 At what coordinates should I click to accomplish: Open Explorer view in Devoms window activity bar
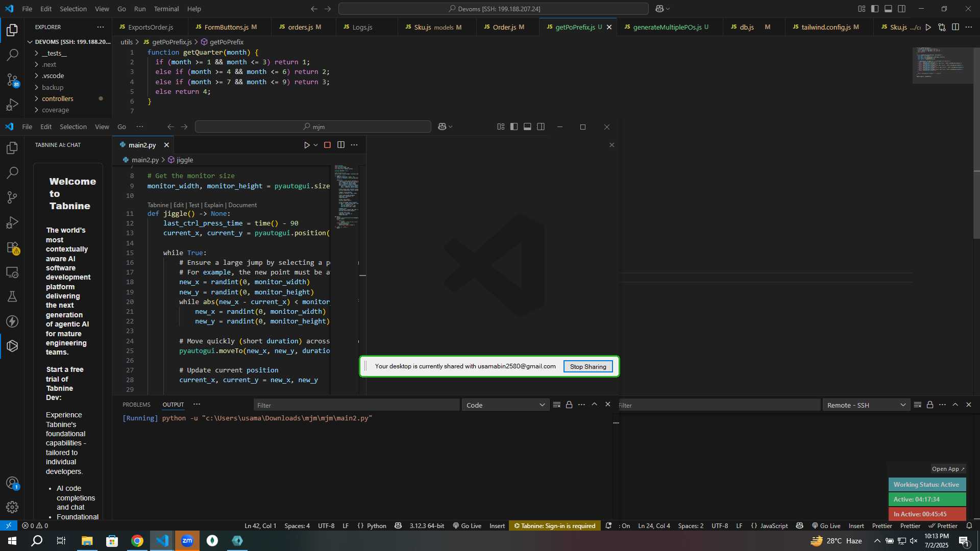tap(12, 30)
